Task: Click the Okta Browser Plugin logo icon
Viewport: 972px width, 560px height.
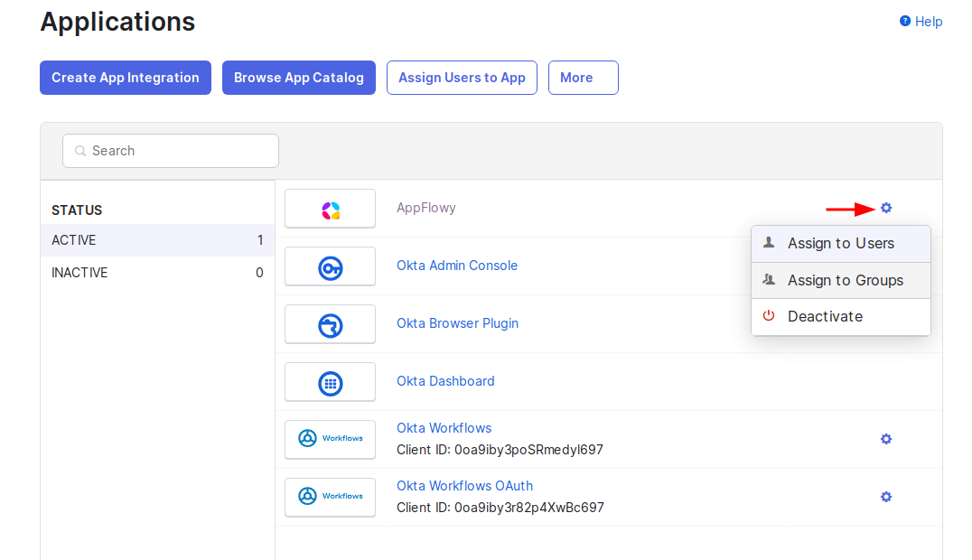Action: 331,325
